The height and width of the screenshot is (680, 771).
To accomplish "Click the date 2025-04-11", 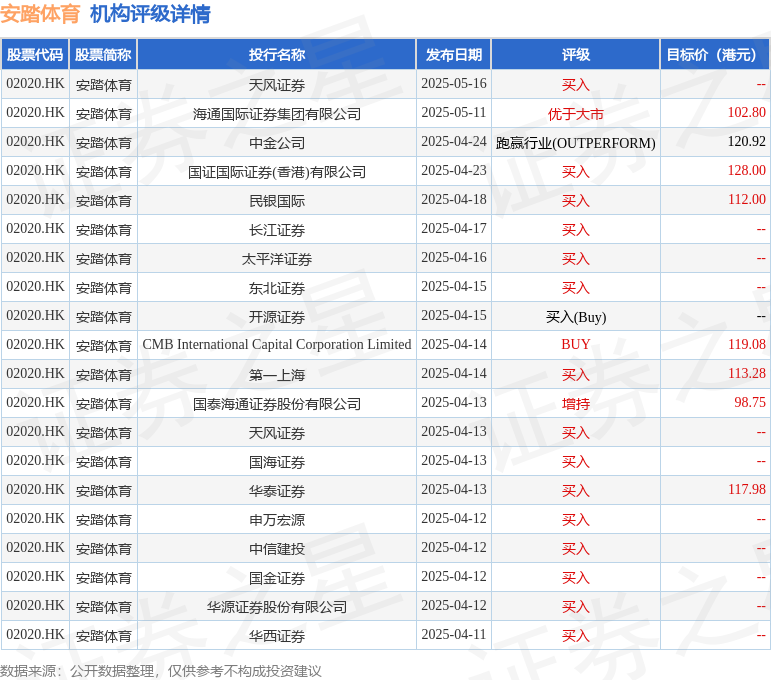I will [x=454, y=635].
